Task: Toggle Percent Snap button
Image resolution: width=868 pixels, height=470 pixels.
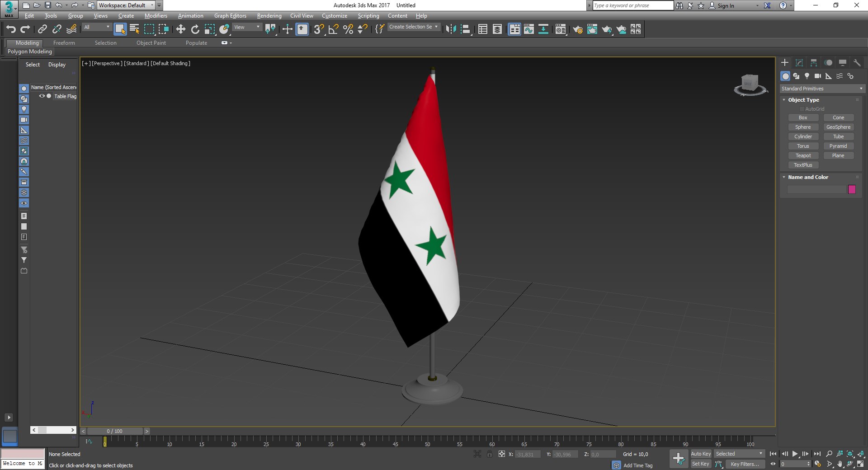Action: coord(348,29)
